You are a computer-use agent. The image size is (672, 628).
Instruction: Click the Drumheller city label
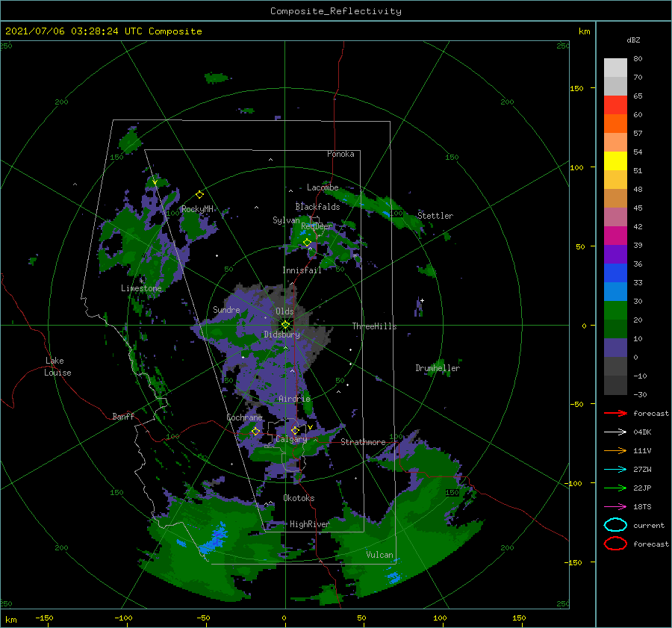(438, 368)
